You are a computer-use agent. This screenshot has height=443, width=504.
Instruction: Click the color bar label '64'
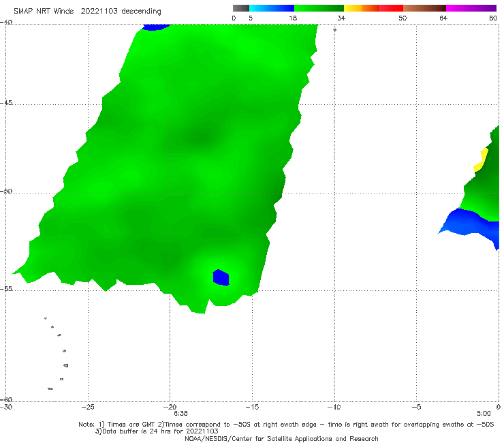click(443, 18)
